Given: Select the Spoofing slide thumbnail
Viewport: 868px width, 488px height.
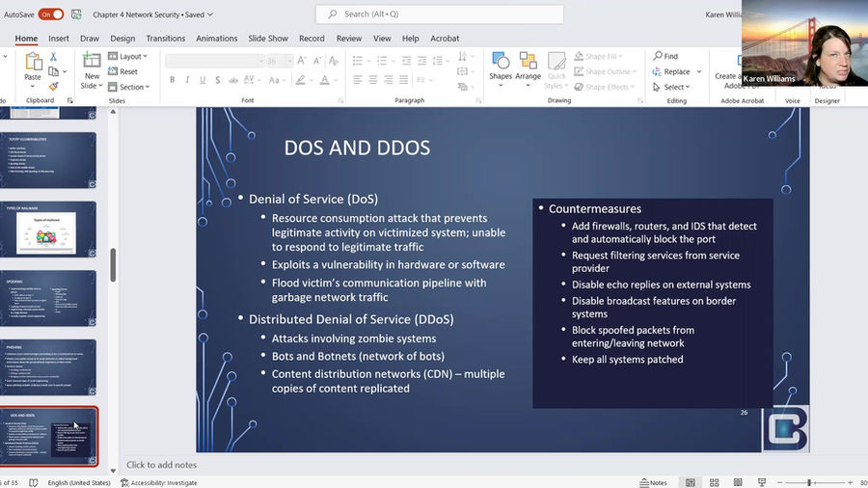Looking at the screenshot, I should [x=49, y=298].
